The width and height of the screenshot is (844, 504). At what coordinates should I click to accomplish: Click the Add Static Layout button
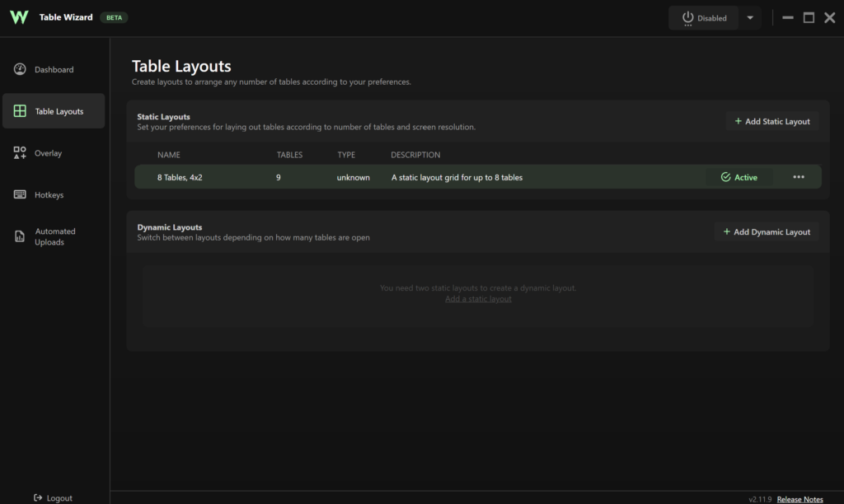tap(771, 121)
